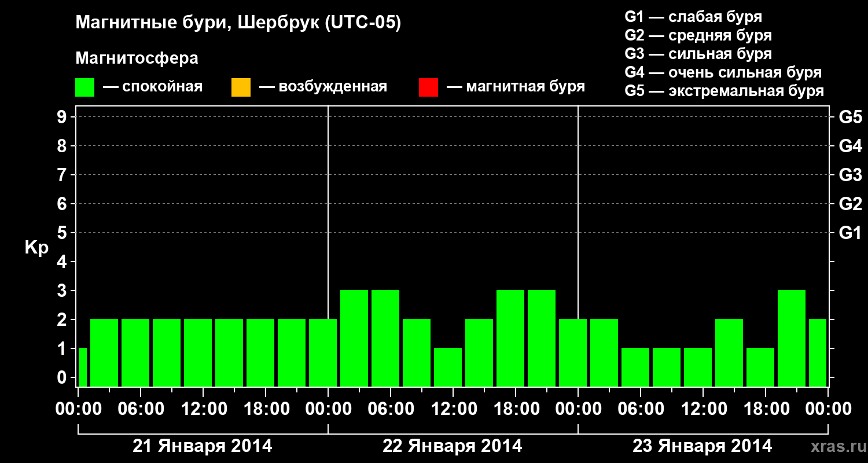Click the 'Магнитосфера' subtitle

tap(137, 58)
